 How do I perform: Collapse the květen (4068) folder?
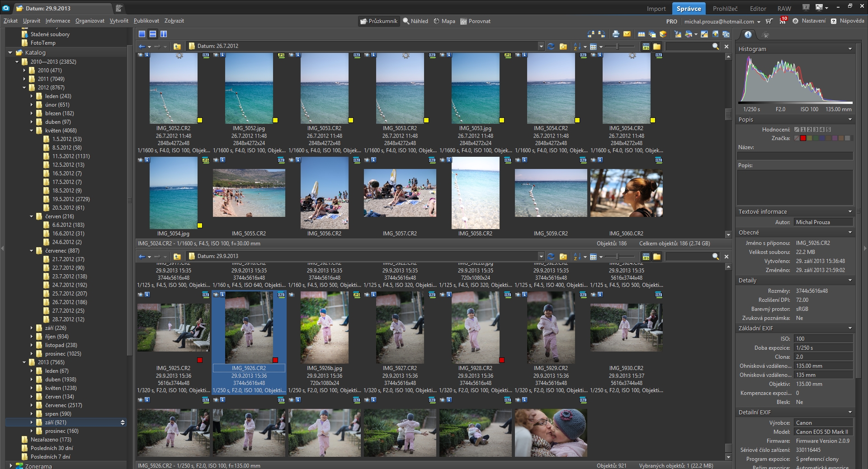[x=32, y=131]
